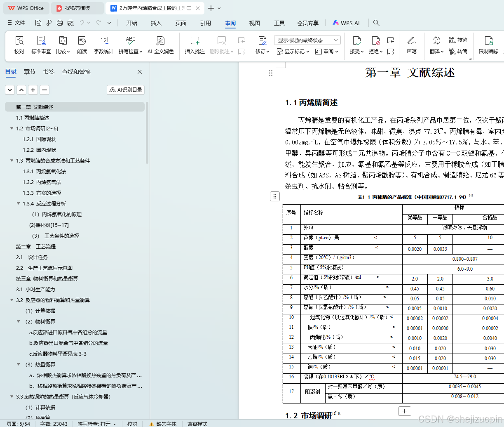
Task: Open the 翻译 translate tool
Action: (x=436, y=45)
